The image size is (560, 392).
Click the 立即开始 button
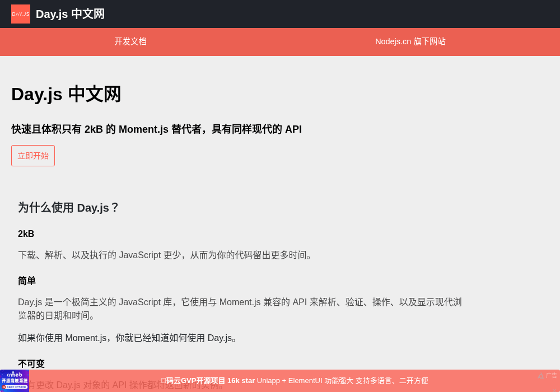pyautogui.click(x=33, y=156)
